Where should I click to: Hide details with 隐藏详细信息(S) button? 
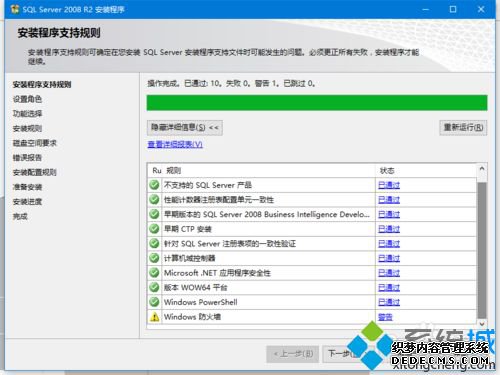(x=185, y=127)
